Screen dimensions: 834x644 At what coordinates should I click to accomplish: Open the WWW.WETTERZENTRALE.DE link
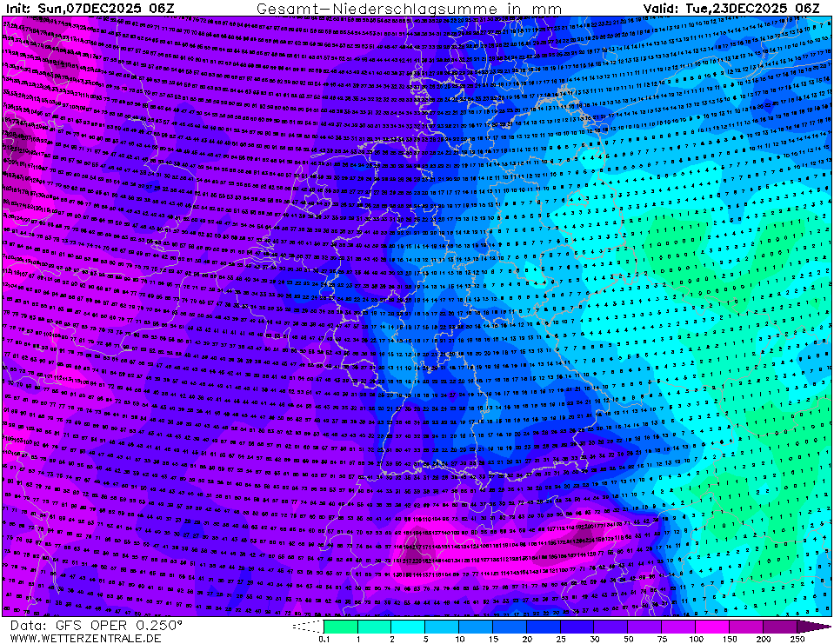(85, 638)
